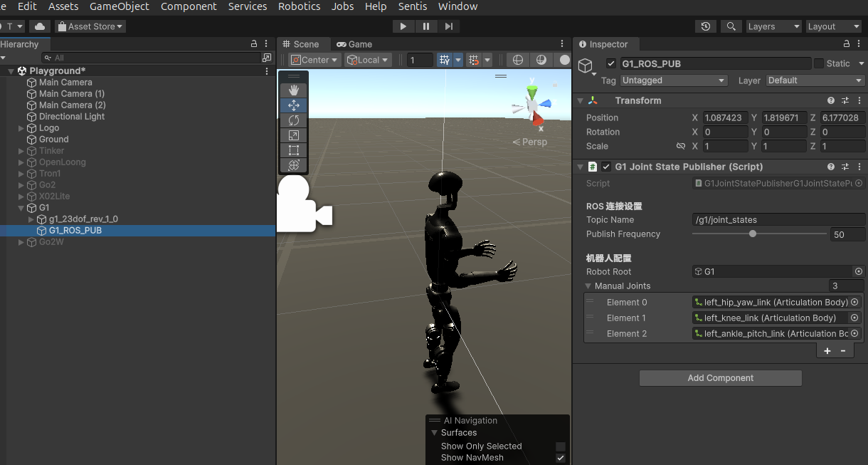Click the Add Component button
This screenshot has width=868, height=465.
pyautogui.click(x=720, y=378)
